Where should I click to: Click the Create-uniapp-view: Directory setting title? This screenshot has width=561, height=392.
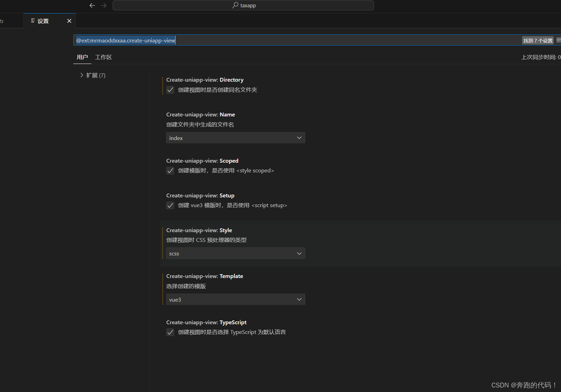pos(205,80)
